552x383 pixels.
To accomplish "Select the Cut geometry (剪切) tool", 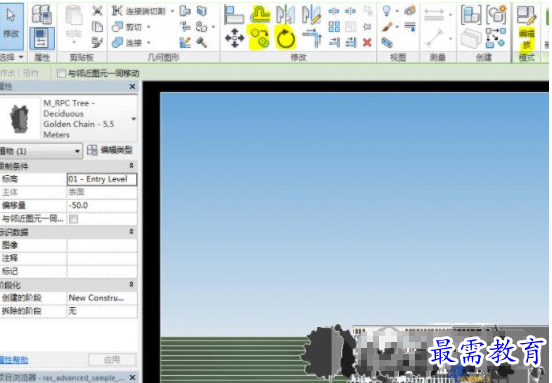I will (x=127, y=27).
